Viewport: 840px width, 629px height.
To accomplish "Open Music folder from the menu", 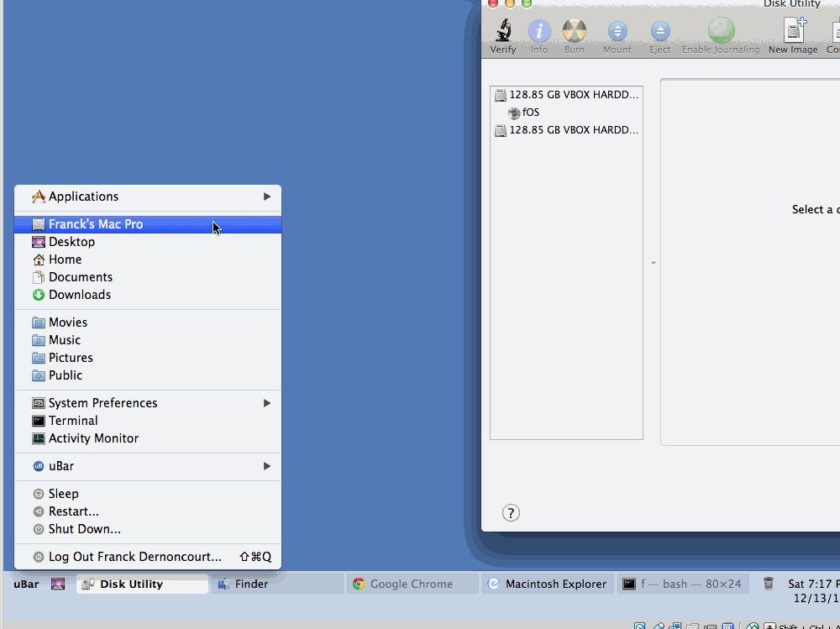I will 148,340.
